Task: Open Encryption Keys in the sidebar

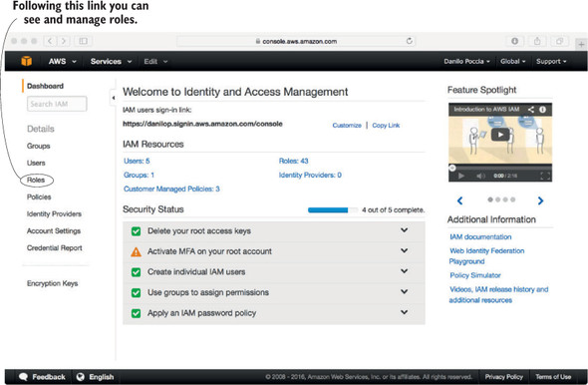Action: [53, 283]
